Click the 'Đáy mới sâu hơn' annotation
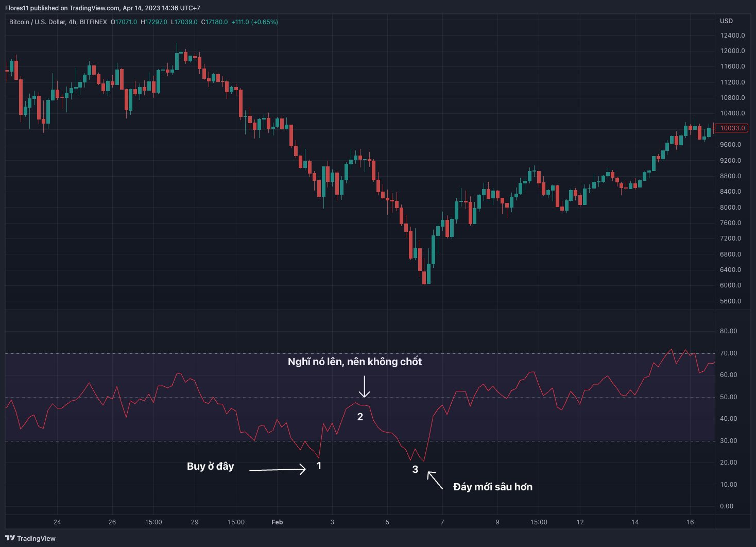This screenshot has height=547, width=756. 493,487
